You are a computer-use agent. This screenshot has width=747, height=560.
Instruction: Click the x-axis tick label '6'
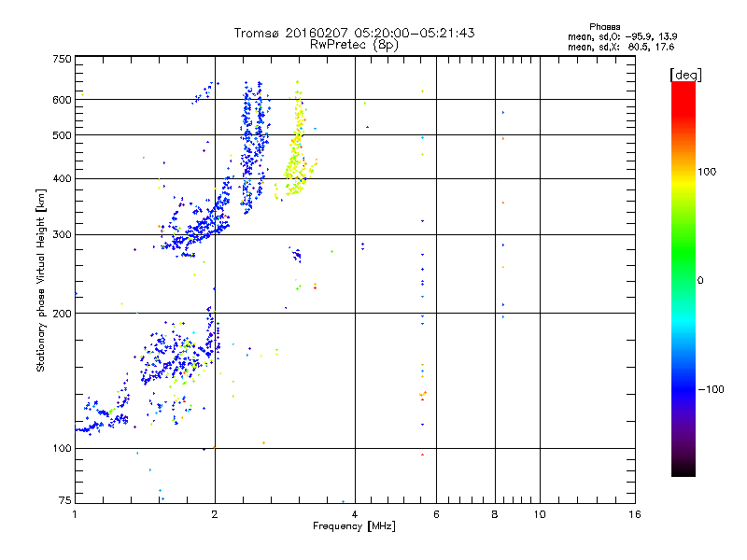(436, 514)
